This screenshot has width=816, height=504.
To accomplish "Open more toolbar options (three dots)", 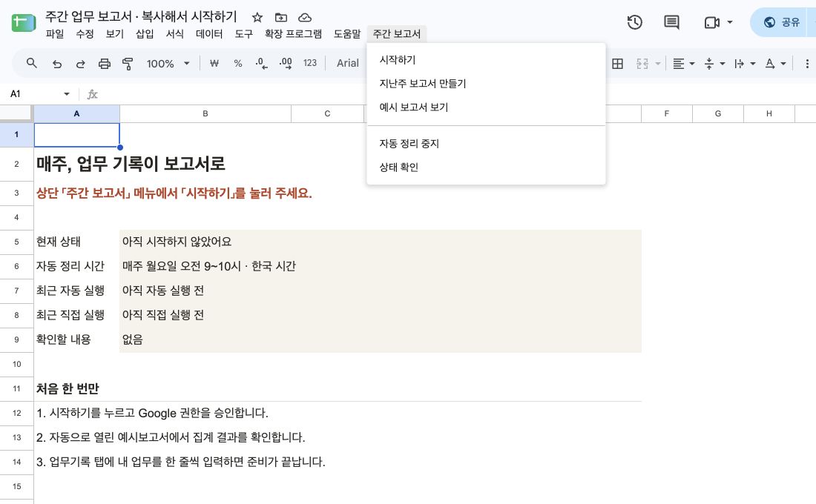I will (806, 64).
